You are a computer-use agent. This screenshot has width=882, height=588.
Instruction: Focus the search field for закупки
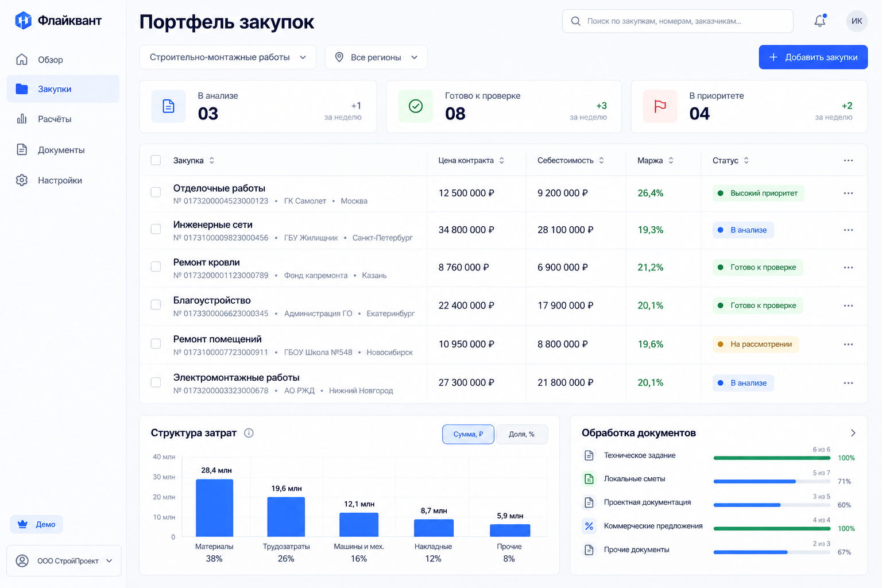(x=678, y=21)
